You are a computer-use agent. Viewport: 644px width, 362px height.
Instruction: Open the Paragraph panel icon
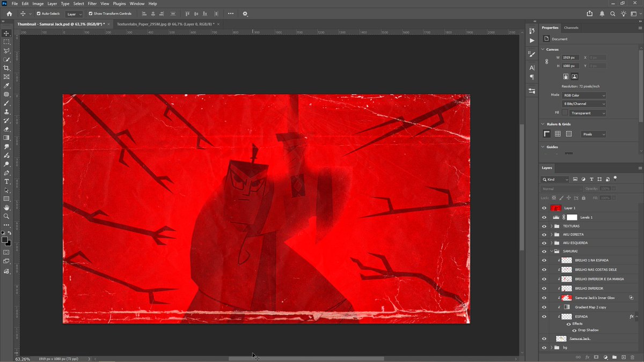532,77
